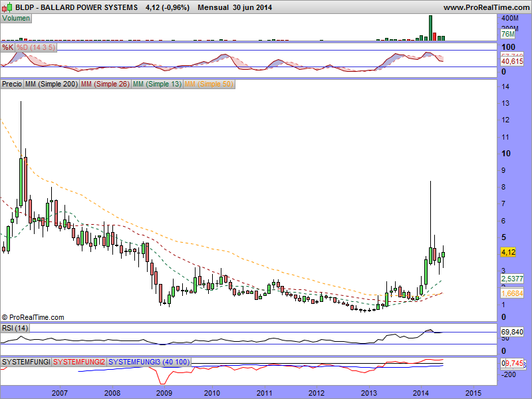Click the 76M volume value tag
Screen dimensions: 532x399
[x=508, y=34]
